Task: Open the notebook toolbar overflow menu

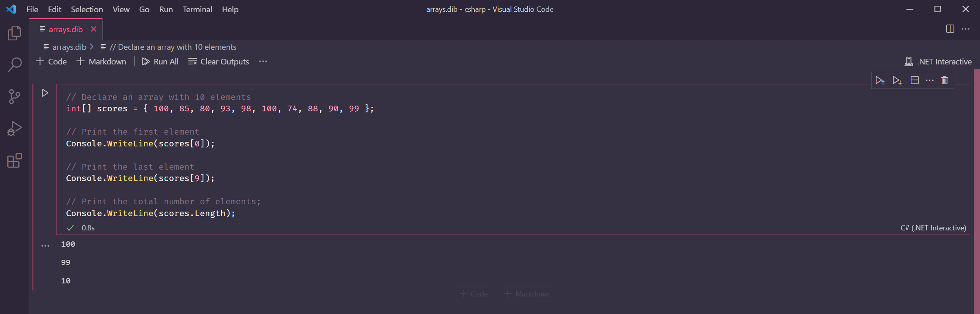Action: coord(263,62)
